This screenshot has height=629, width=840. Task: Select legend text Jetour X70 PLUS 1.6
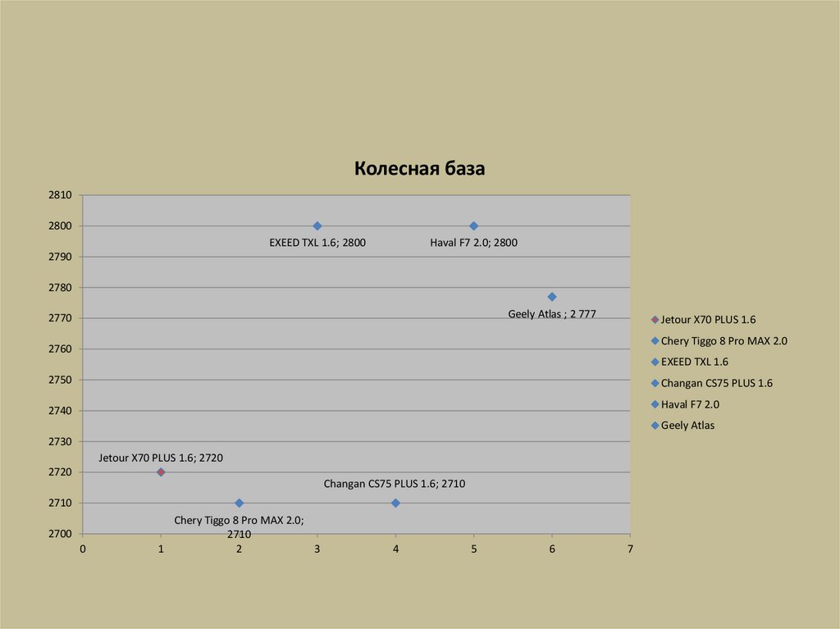(708, 320)
